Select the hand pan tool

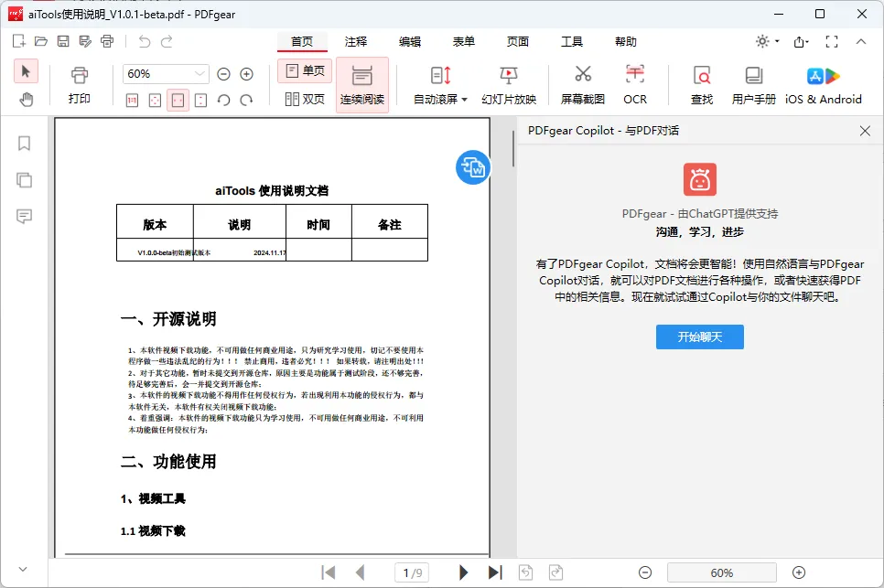27,99
